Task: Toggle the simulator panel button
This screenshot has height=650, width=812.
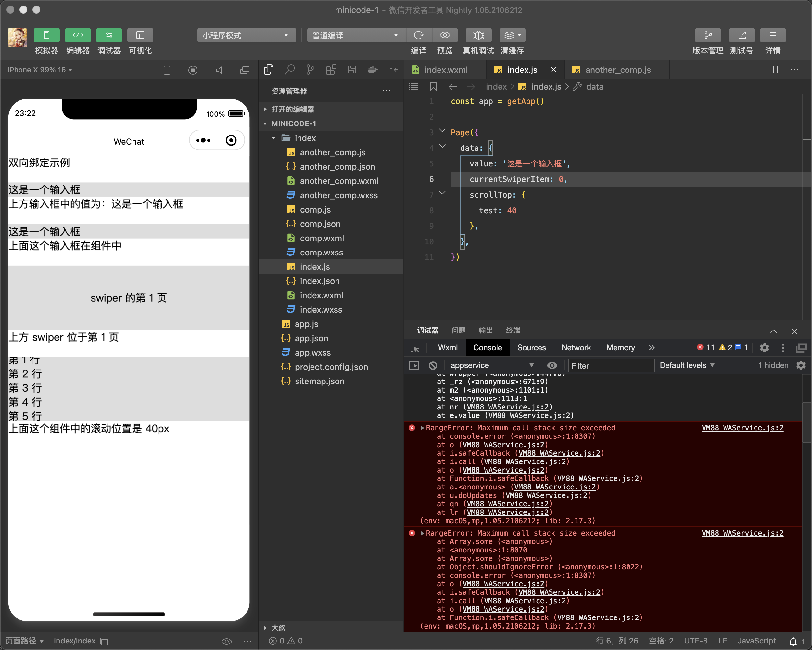Action: pyautogui.click(x=47, y=35)
